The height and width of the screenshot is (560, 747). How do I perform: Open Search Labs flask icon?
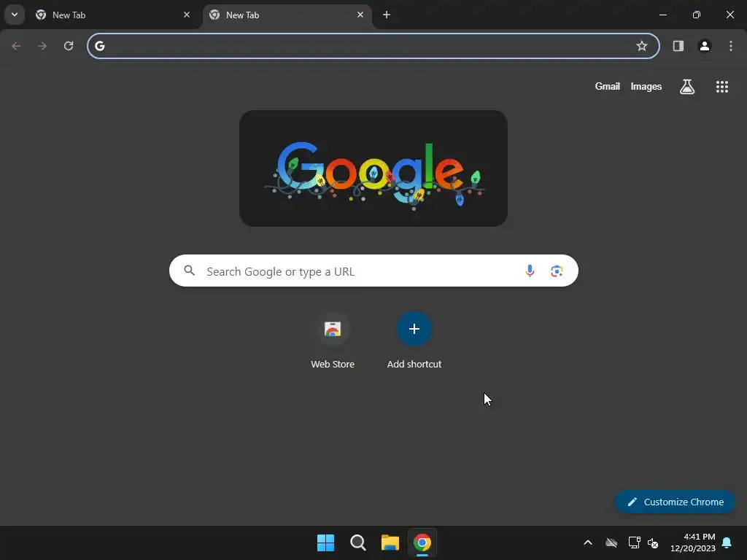[x=686, y=87]
